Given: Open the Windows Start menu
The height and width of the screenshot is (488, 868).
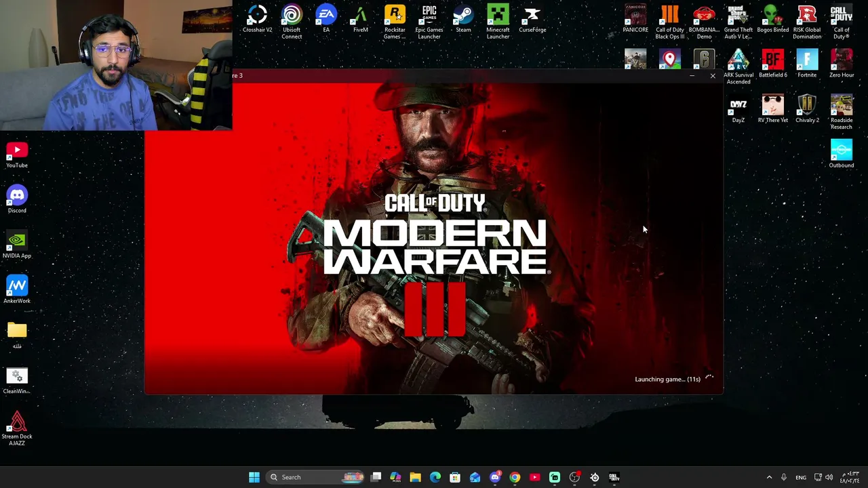Looking at the screenshot, I should click(254, 477).
